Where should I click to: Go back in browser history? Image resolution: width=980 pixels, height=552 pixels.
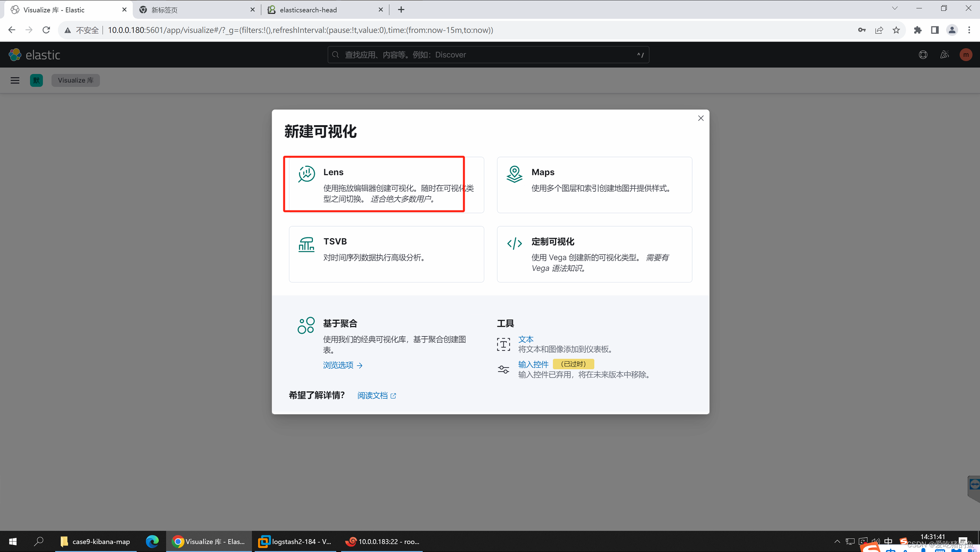pos(12,30)
